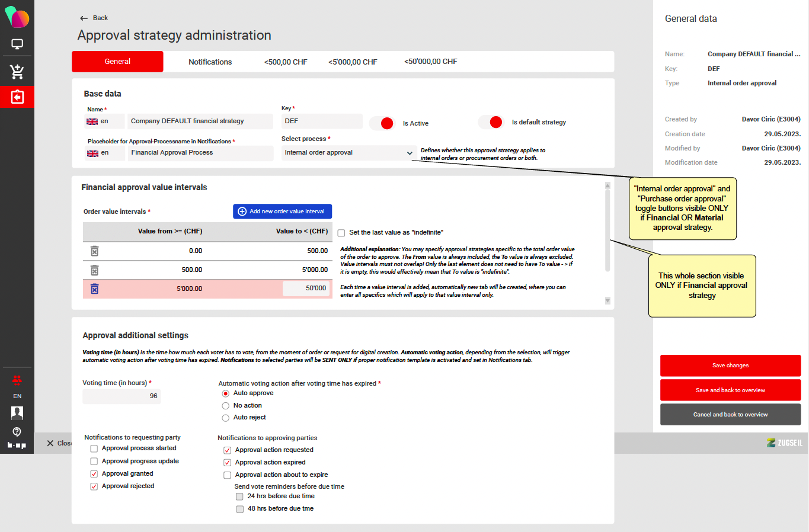Open the monitor dashboard icon in sidebar
The image size is (809, 532).
click(x=17, y=44)
